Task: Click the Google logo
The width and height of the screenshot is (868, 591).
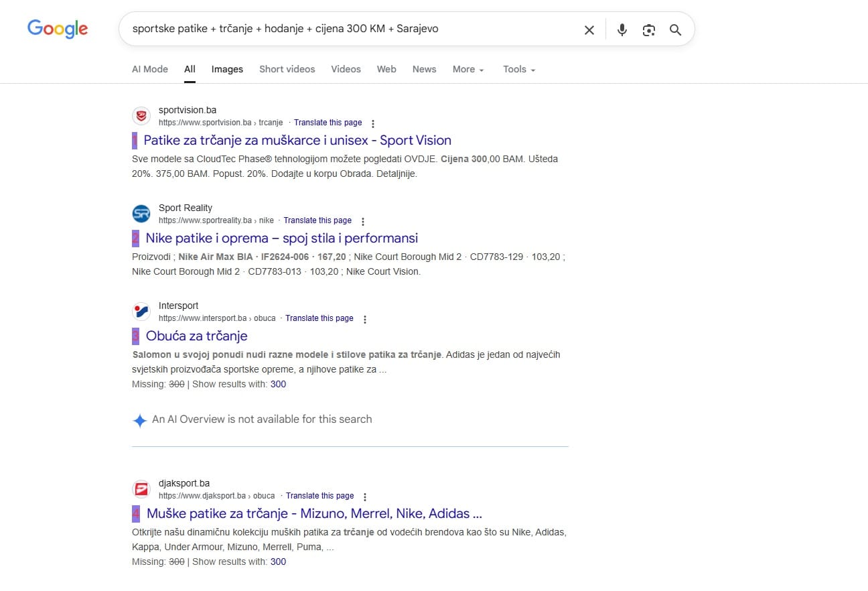Action: [x=58, y=29]
